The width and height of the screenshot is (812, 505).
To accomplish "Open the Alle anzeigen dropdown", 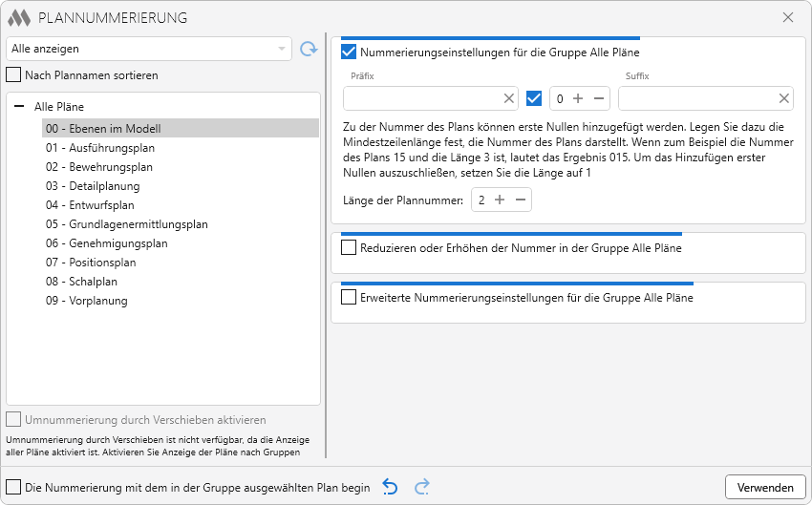I will point(149,49).
